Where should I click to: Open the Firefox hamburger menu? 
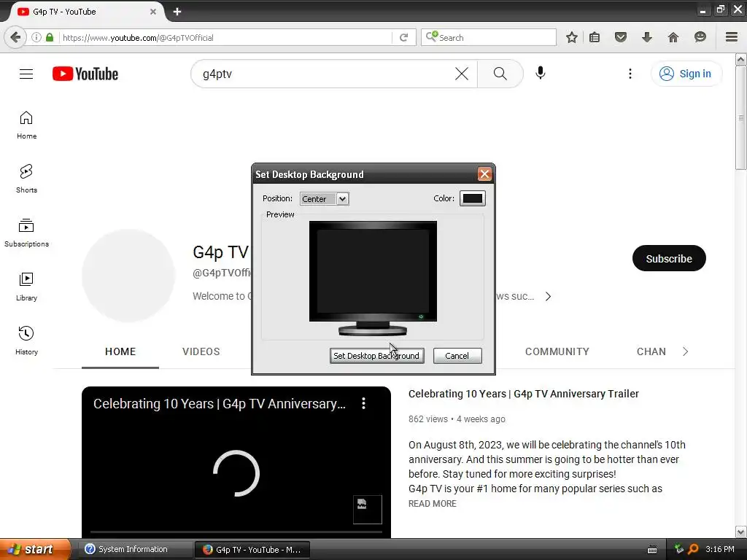click(732, 37)
